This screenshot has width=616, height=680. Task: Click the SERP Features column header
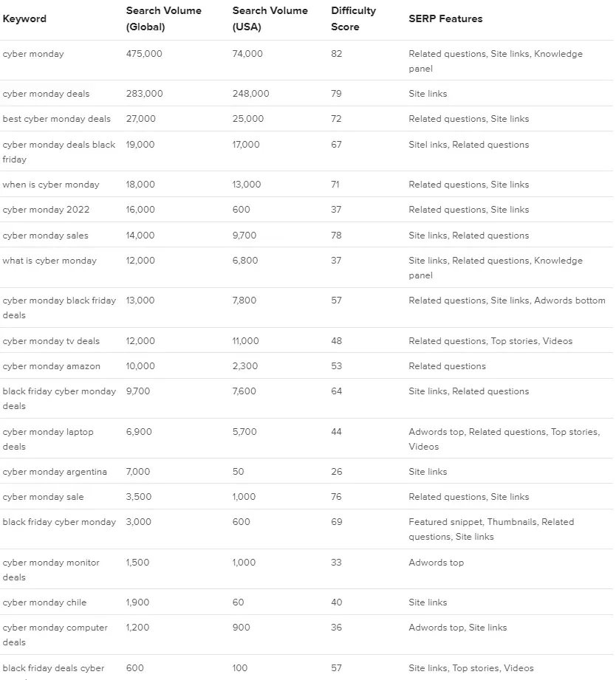coord(445,19)
